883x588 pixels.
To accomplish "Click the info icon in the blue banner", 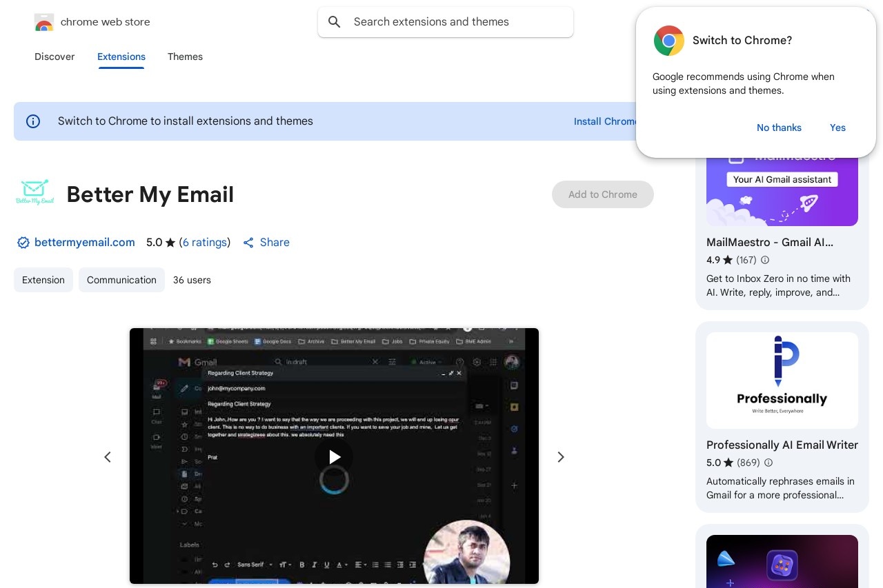I will [x=33, y=121].
